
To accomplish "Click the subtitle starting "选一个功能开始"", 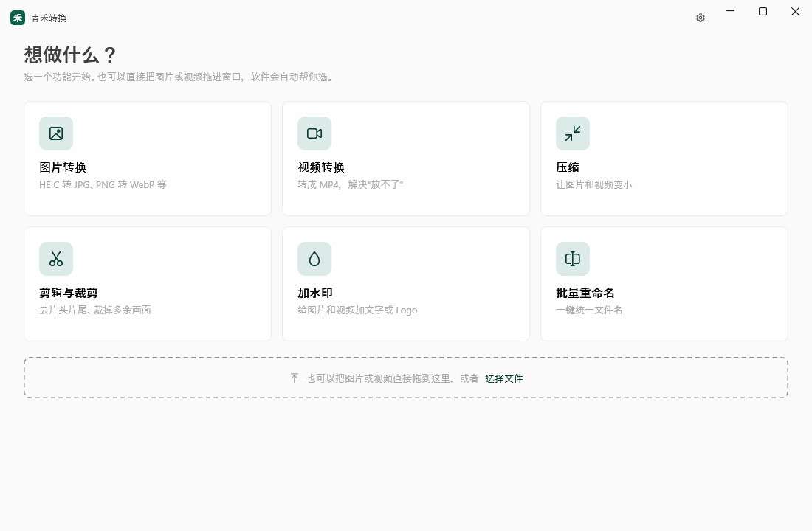I will pyautogui.click(x=179, y=77).
